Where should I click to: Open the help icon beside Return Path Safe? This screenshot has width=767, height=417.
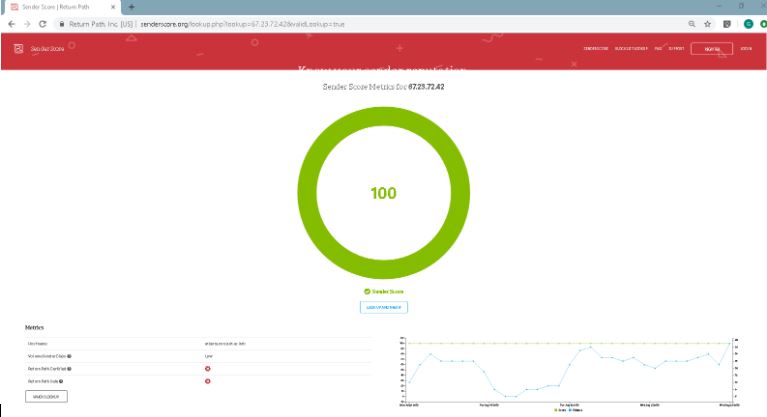pyautogui.click(x=61, y=381)
